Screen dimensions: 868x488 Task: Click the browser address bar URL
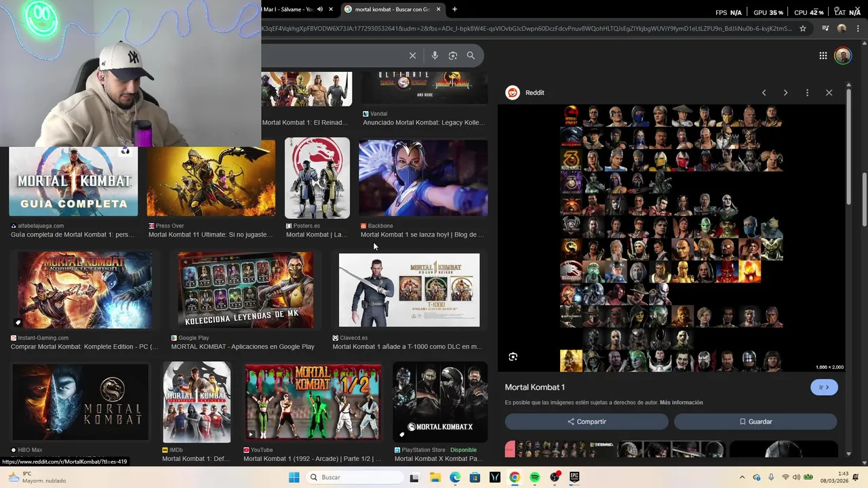528,28
